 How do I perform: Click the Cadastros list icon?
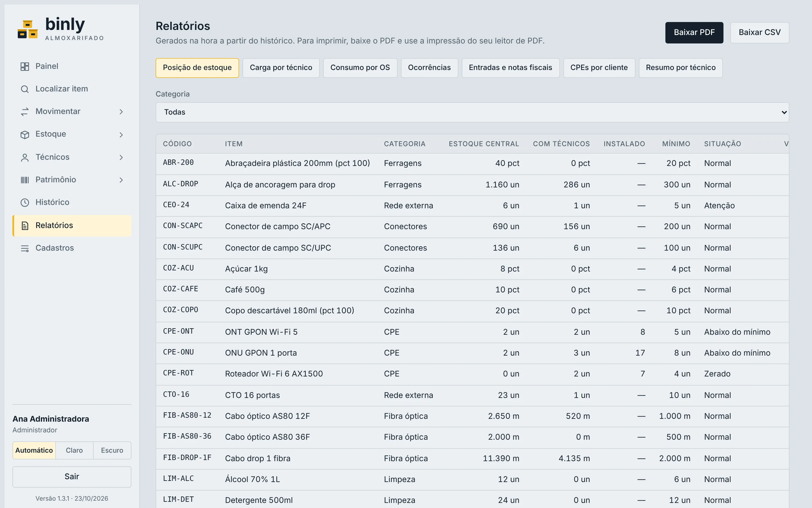25,248
